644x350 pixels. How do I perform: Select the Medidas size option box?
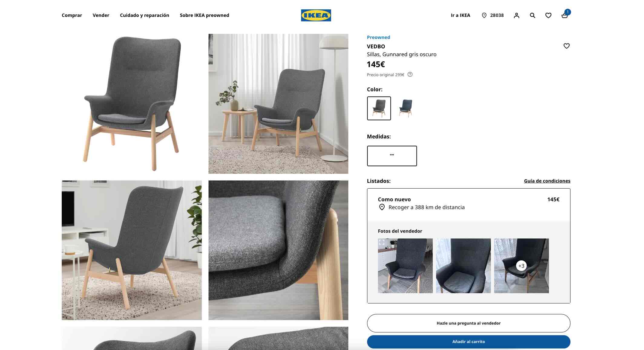(x=392, y=156)
